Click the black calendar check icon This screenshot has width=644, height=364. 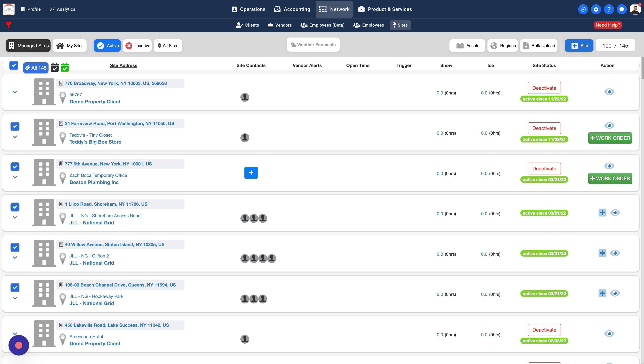pyautogui.click(x=55, y=67)
